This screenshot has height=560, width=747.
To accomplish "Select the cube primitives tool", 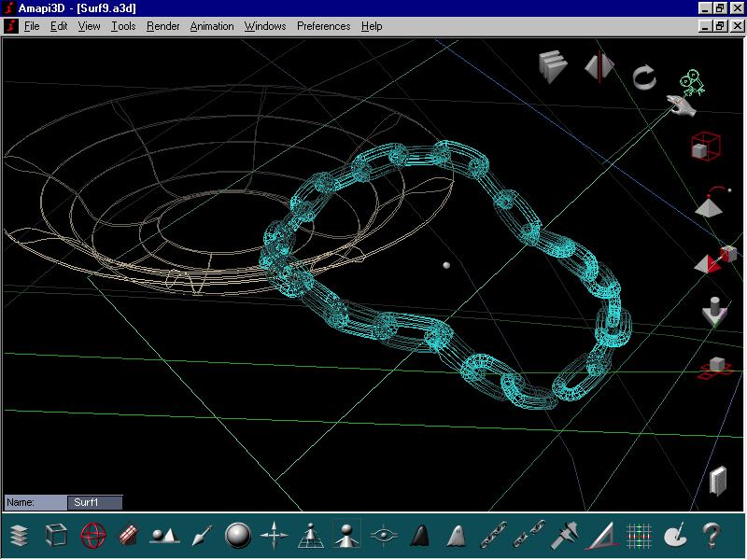I will pos(55,534).
